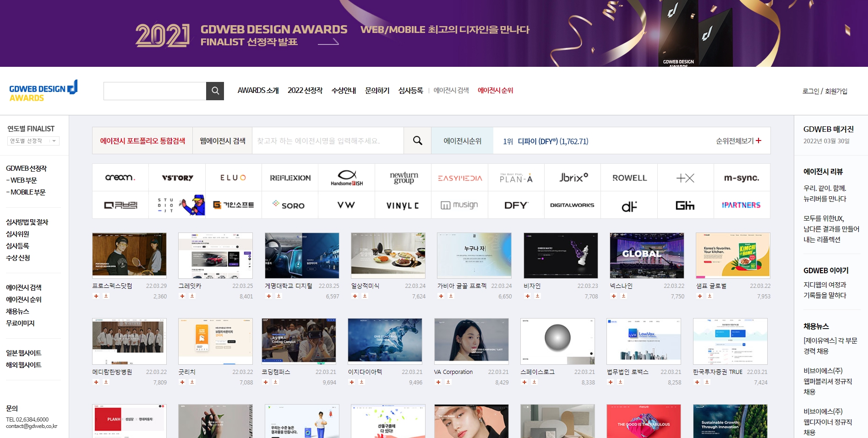Open the 2021 awards finalist banner
Image resolution: width=868 pixels, height=438 pixels.
pyautogui.click(x=434, y=33)
